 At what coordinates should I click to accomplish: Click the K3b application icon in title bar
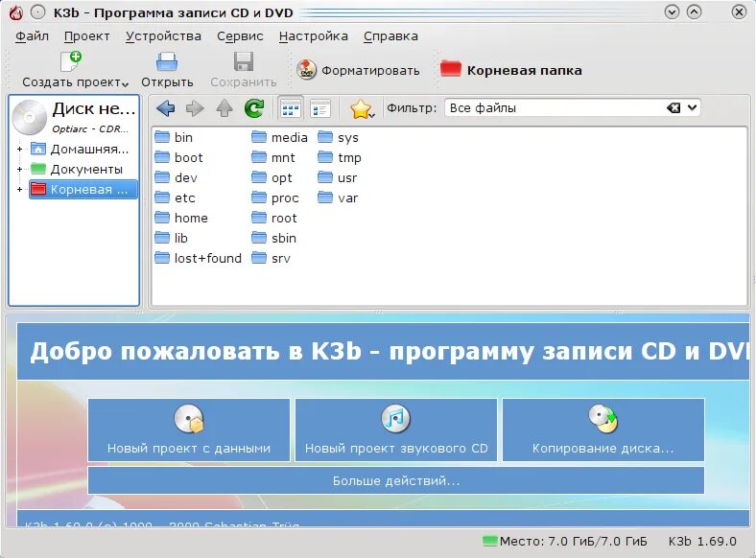point(16,12)
